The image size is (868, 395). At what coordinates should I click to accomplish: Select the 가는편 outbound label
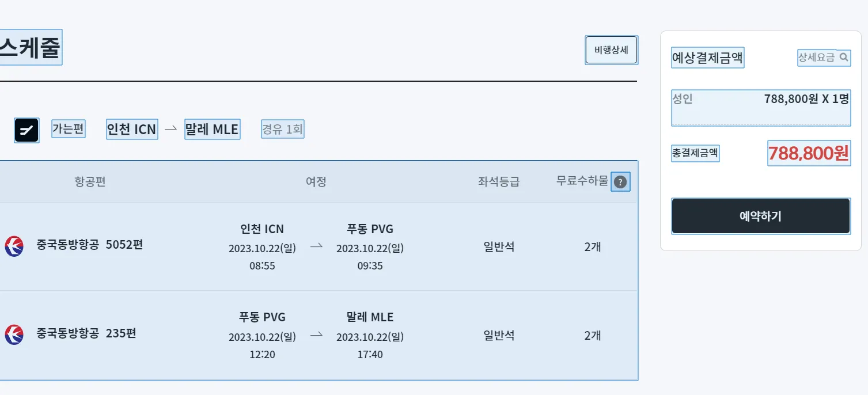(x=69, y=128)
